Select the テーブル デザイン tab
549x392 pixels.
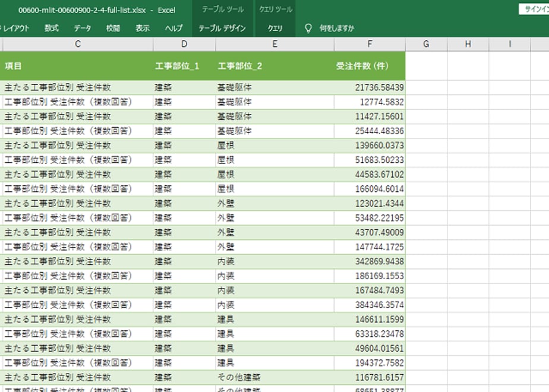pyautogui.click(x=222, y=29)
